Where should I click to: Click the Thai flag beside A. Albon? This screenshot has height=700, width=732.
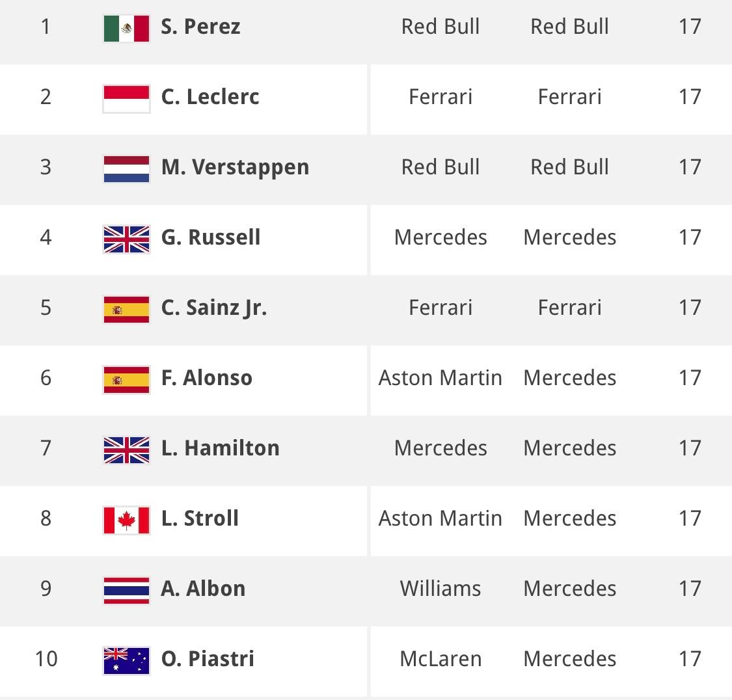pos(126,590)
